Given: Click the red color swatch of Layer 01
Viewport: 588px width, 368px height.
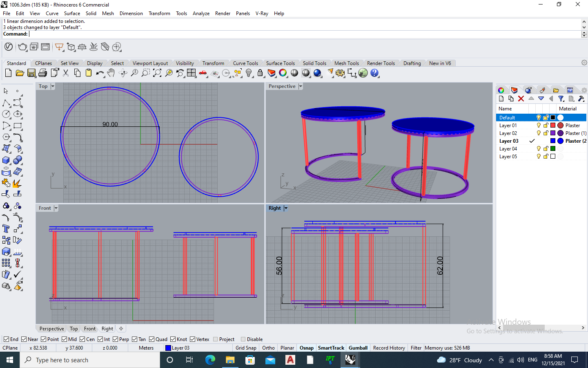Looking at the screenshot, I should pos(553,126).
